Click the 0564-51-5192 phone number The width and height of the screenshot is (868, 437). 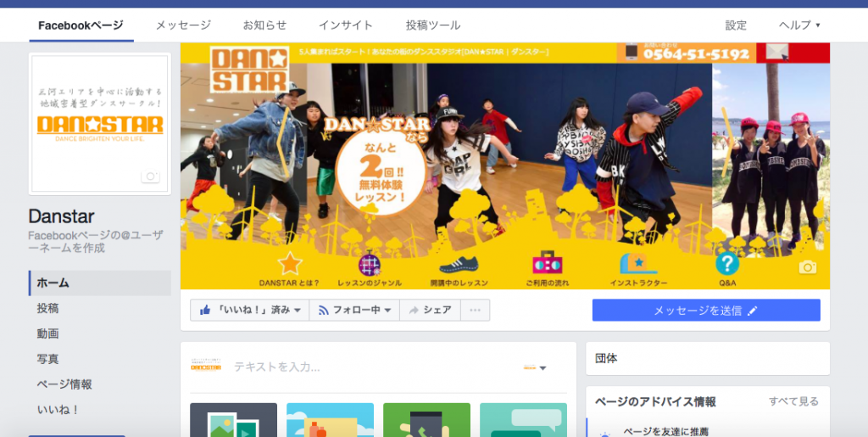pos(696,53)
